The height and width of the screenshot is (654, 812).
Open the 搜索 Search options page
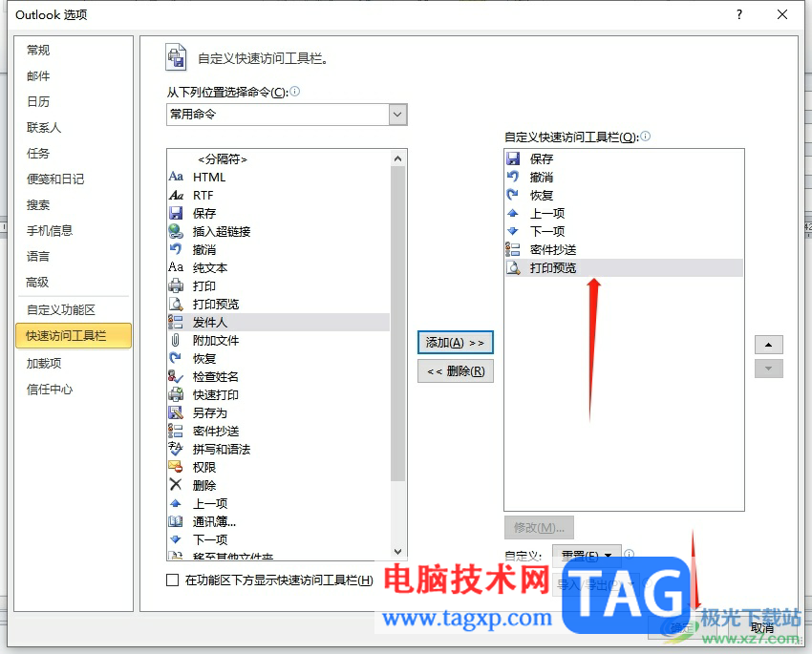click(38, 205)
